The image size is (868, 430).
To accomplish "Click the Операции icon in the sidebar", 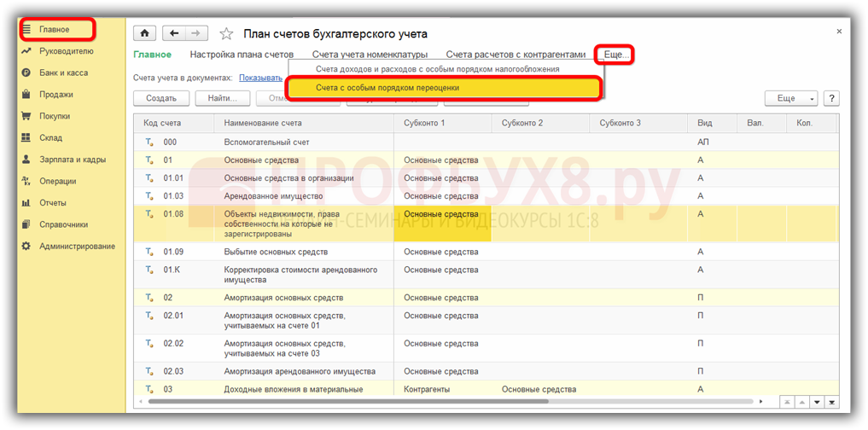I will [x=26, y=181].
